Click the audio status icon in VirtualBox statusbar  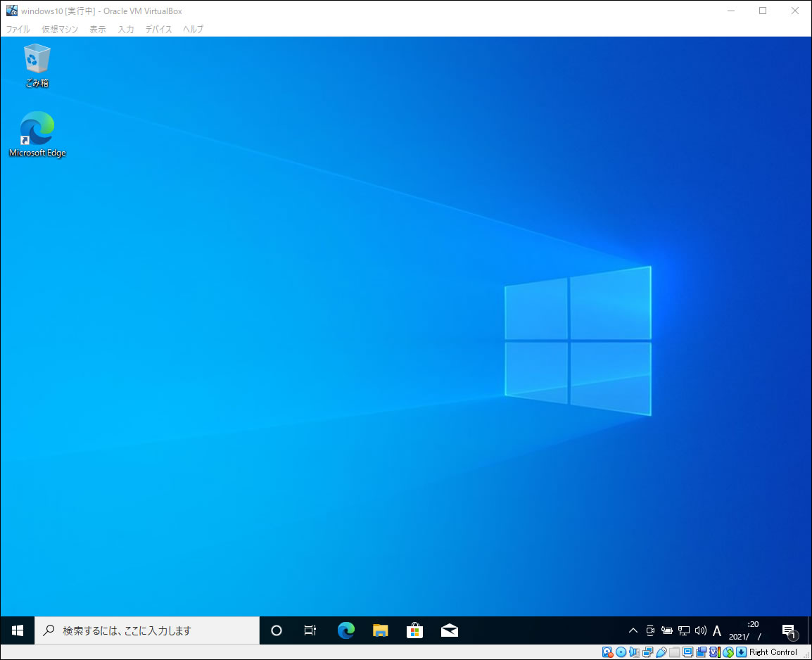point(633,652)
